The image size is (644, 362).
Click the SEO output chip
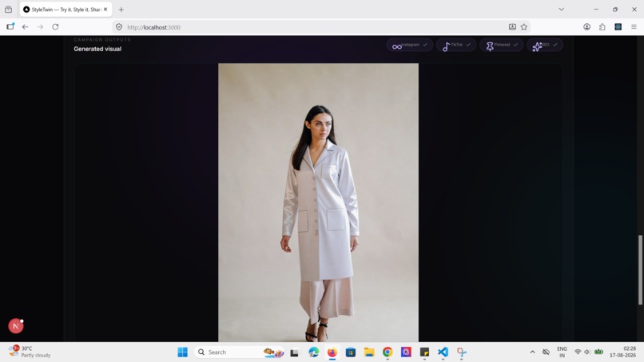click(545, 46)
